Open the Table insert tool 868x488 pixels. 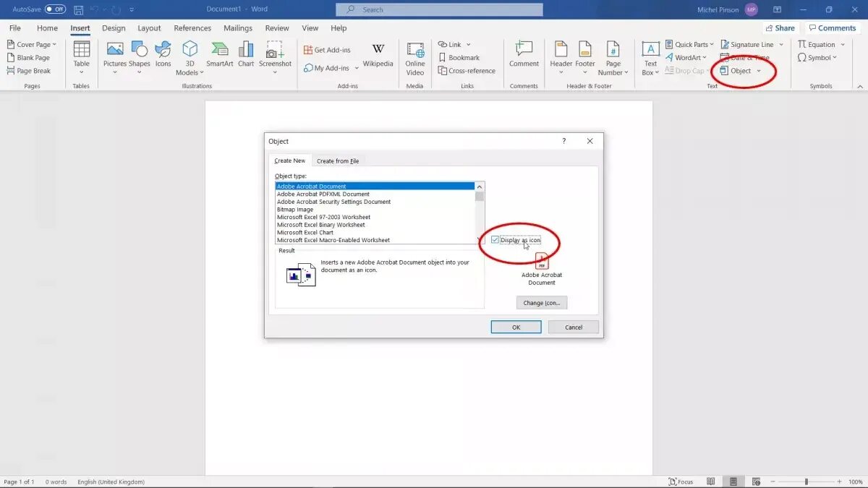point(82,58)
